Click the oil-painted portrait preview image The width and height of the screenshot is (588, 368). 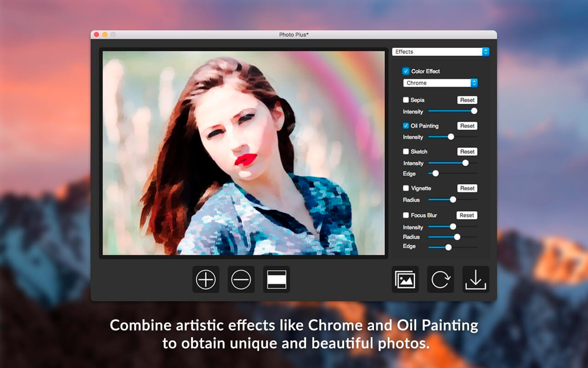point(243,153)
